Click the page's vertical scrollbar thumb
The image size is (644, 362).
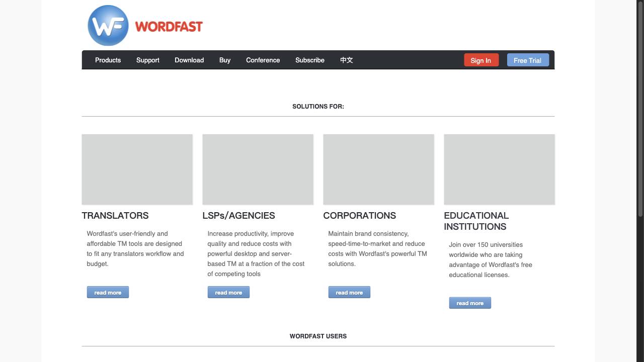[x=640, y=108]
